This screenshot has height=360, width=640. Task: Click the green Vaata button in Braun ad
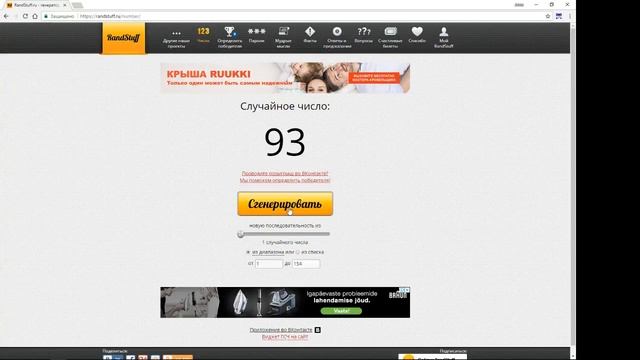tap(341, 311)
